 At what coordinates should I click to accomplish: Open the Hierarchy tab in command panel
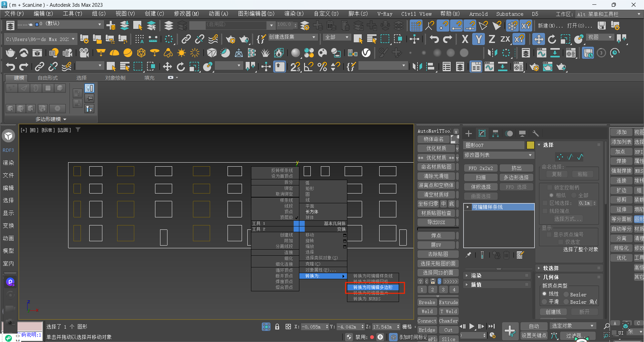click(495, 133)
